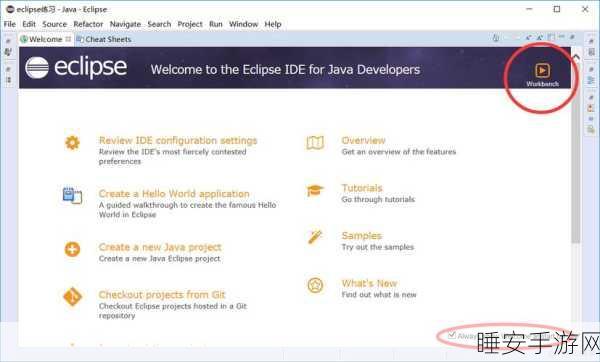Open the Samples link
Viewport: 600px width, 362px height.
coord(362,236)
